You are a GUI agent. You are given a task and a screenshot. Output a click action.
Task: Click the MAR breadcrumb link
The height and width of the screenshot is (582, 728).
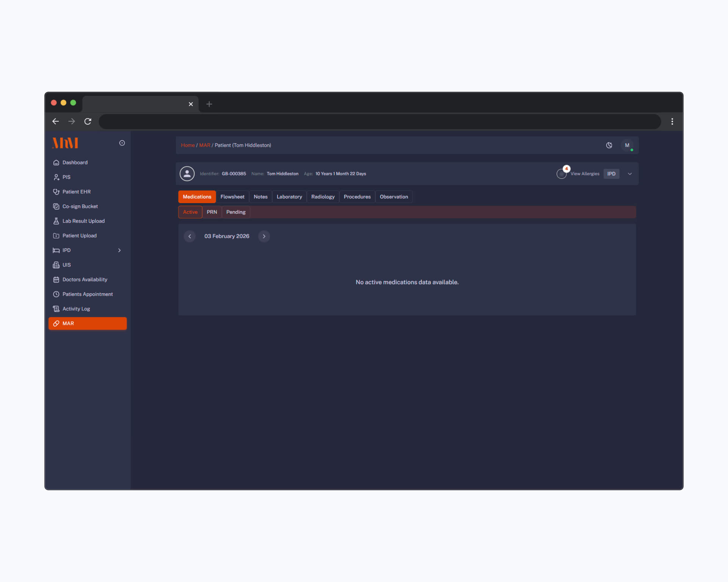204,145
